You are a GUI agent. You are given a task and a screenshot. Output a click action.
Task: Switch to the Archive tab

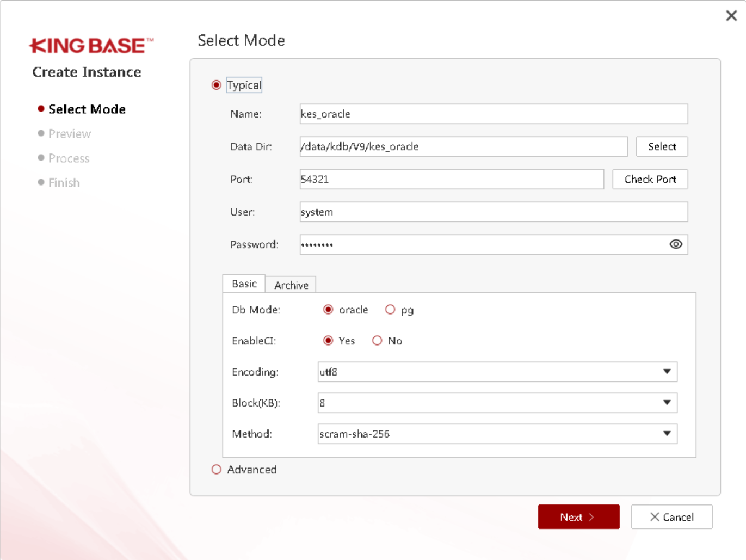pos(291,285)
